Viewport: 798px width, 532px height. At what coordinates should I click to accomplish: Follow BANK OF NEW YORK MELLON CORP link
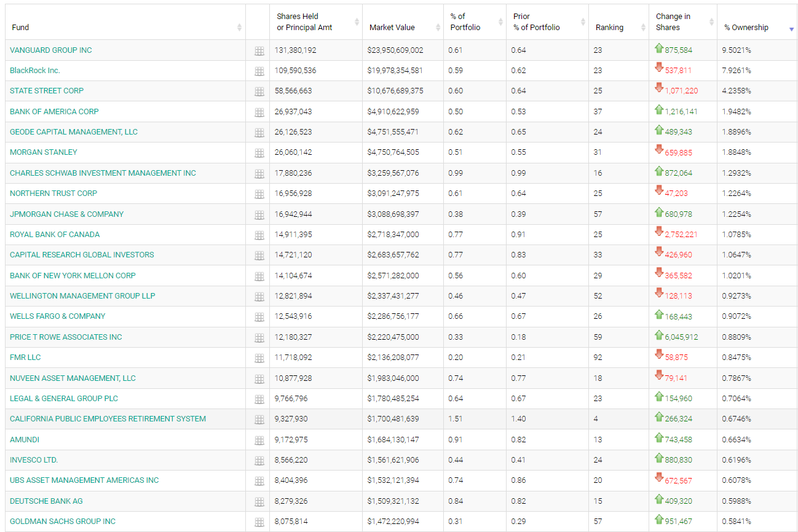(x=73, y=276)
